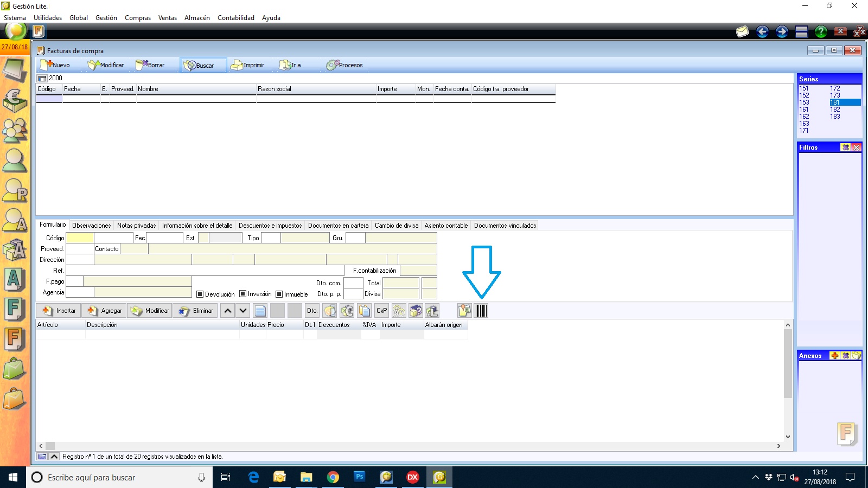
Task: Select series 153 in Series list
Action: [x=804, y=102]
